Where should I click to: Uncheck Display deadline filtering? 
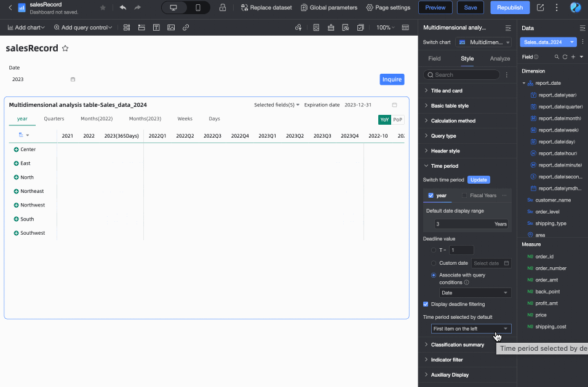(x=426, y=304)
